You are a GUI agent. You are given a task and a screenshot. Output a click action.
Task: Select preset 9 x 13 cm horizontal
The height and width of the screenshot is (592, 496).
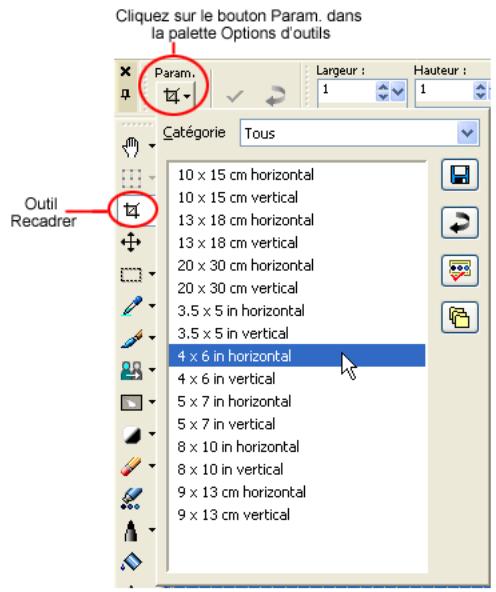click(297, 492)
